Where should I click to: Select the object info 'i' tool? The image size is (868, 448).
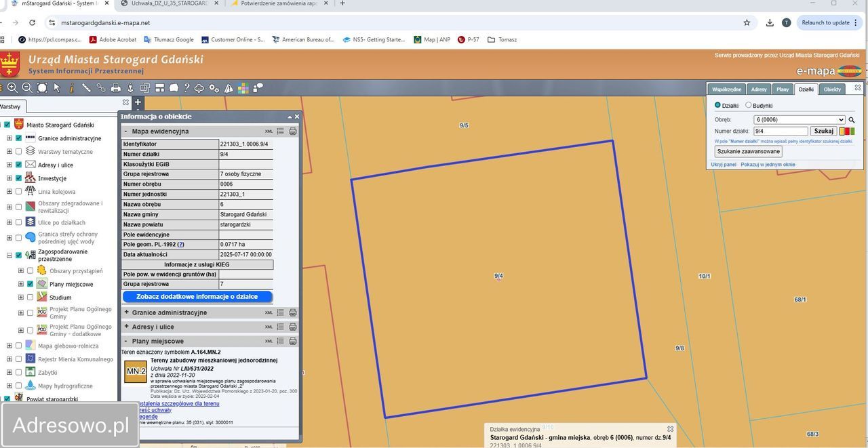(71, 87)
